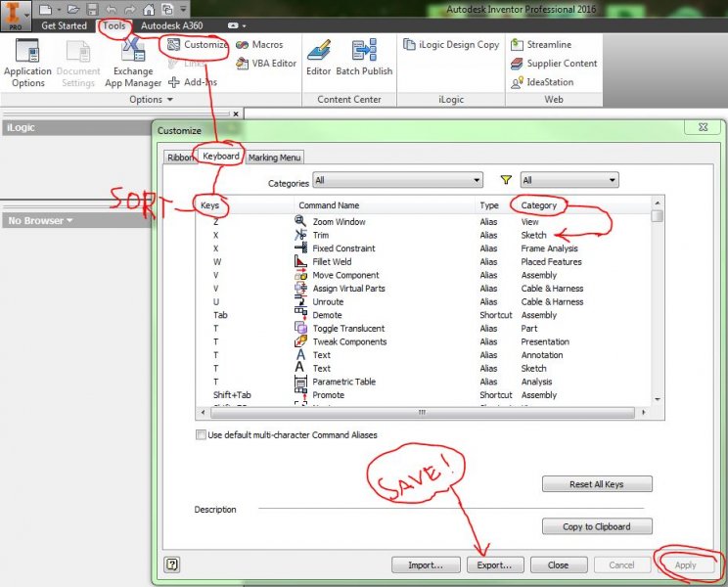728x587 pixels.
Task: Select the Marking Menu tab
Action: pyautogui.click(x=274, y=158)
